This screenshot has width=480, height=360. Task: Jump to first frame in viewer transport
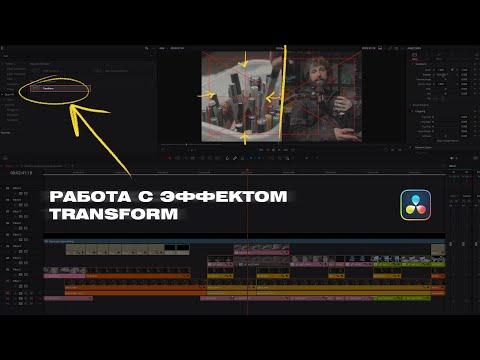point(261,150)
